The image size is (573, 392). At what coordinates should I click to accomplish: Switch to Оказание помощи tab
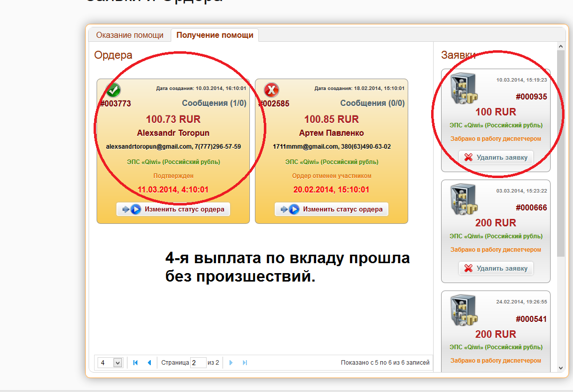[129, 35]
